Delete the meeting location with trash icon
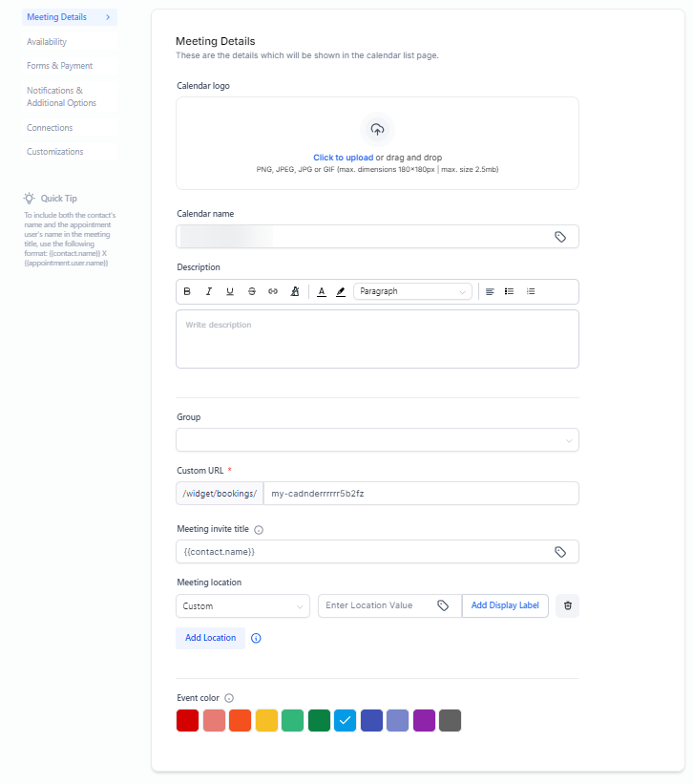The width and height of the screenshot is (693, 784). coord(567,605)
